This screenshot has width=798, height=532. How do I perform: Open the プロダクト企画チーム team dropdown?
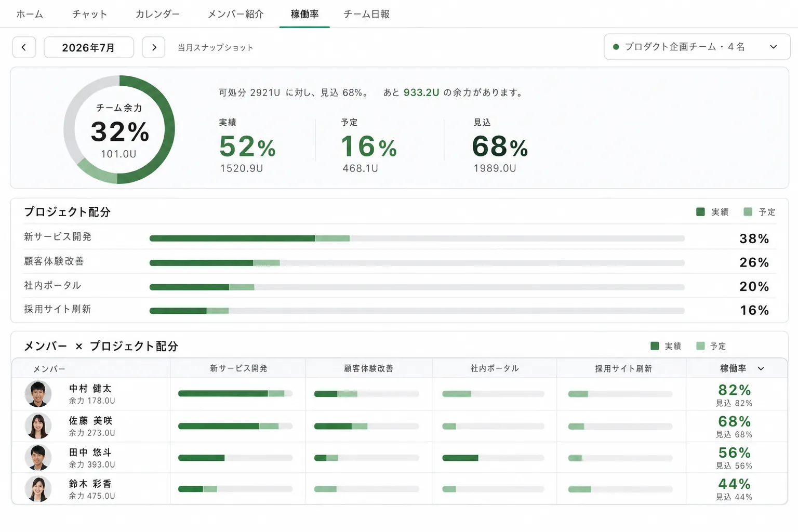click(697, 47)
